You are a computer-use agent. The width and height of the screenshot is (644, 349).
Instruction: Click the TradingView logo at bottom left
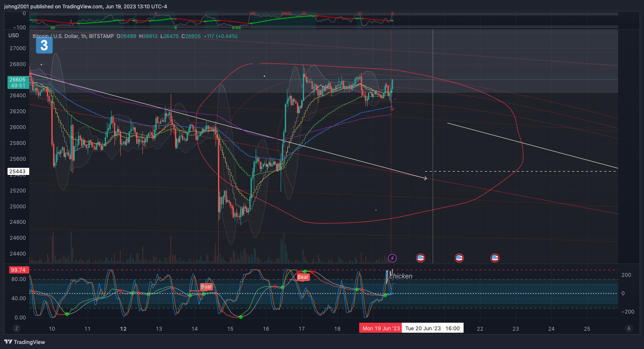(x=24, y=342)
